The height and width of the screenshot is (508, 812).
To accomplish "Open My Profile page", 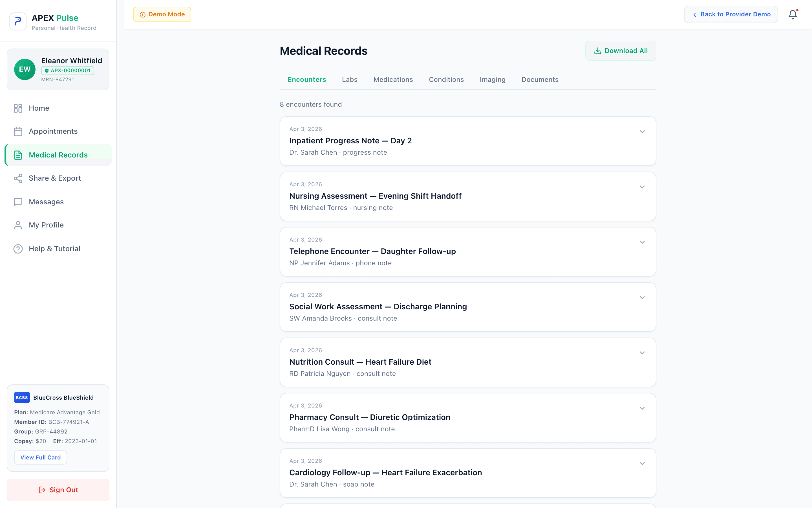I will tap(58, 225).
